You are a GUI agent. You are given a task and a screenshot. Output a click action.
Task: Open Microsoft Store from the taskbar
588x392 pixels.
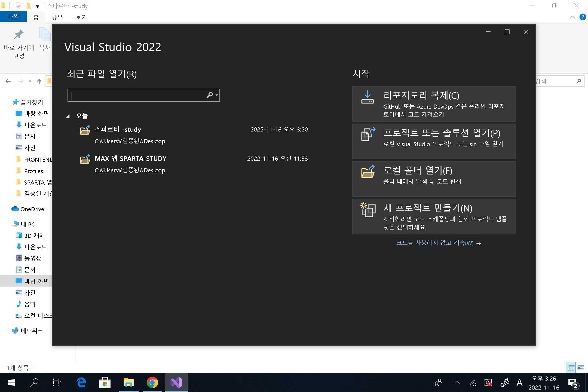(x=105, y=382)
